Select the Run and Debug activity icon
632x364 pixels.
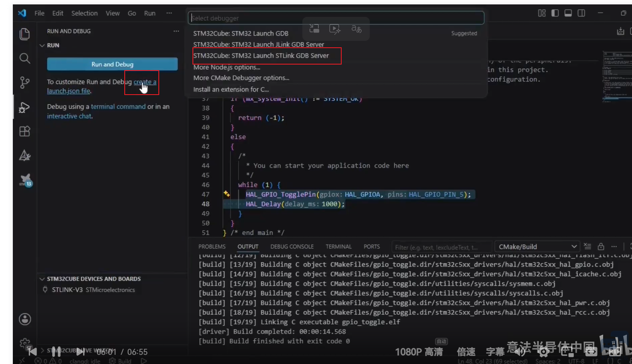pyautogui.click(x=24, y=107)
